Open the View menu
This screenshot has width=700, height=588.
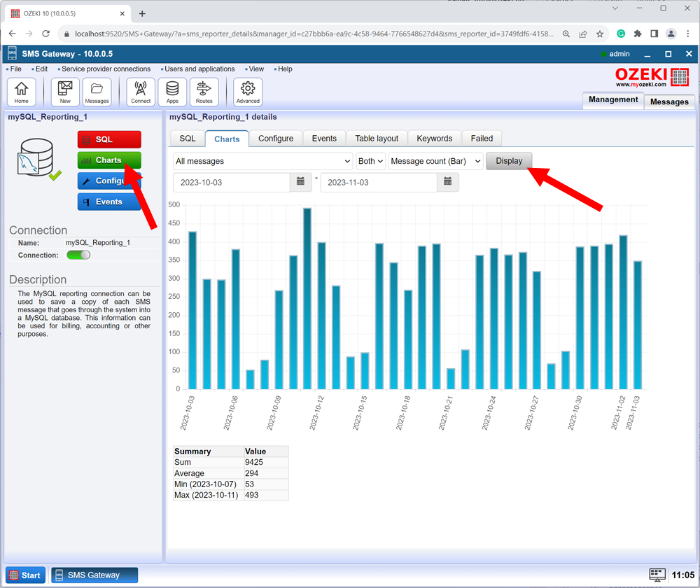(x=255, y=69)
